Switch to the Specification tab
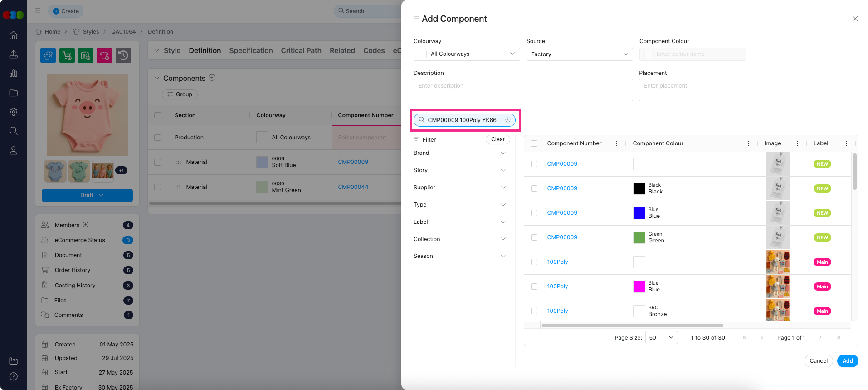Viewport: 868px width, 390px height. [x=251, y=50]
